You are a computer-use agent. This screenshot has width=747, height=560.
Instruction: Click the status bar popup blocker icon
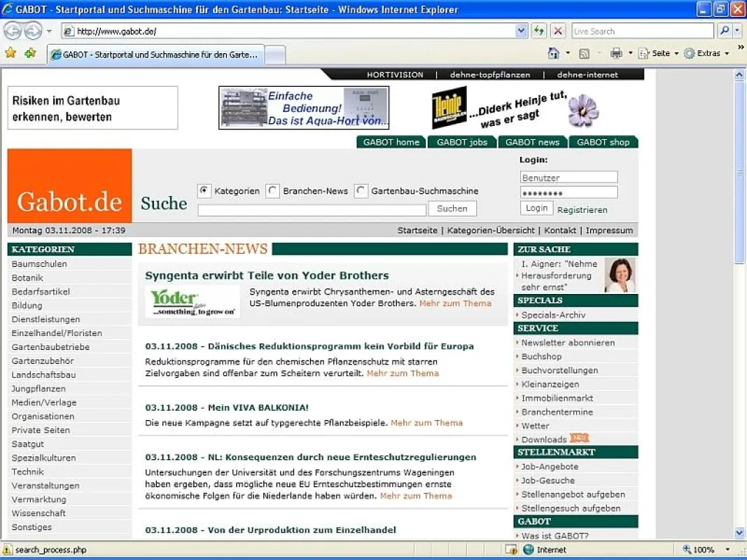[x=511, y=549]
